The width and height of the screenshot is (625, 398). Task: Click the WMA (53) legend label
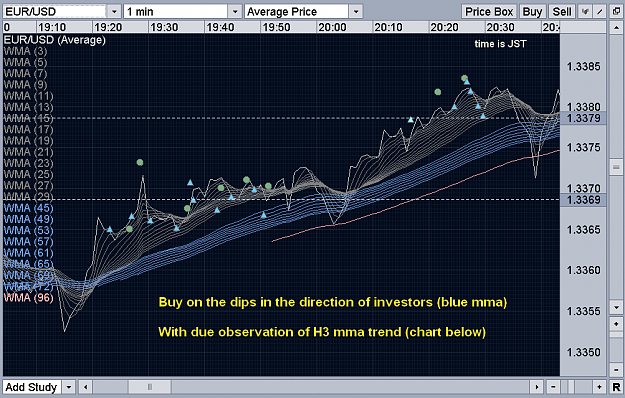(x=28, y=230)
